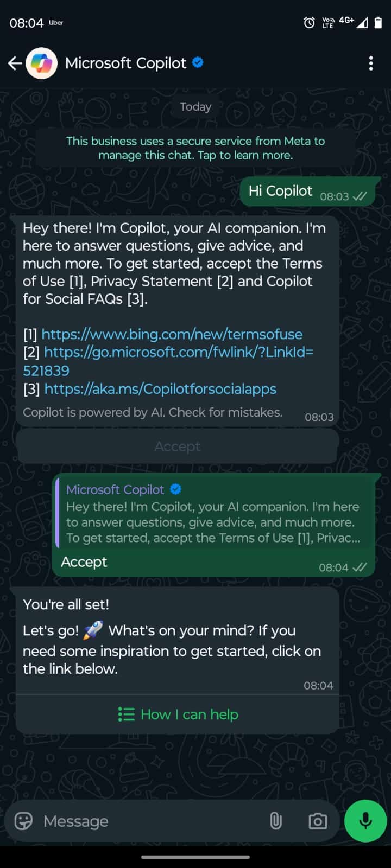Open Microsoft Copilot profile picture
This screenshot has height=868, width=391.
(x=42, y=63)
